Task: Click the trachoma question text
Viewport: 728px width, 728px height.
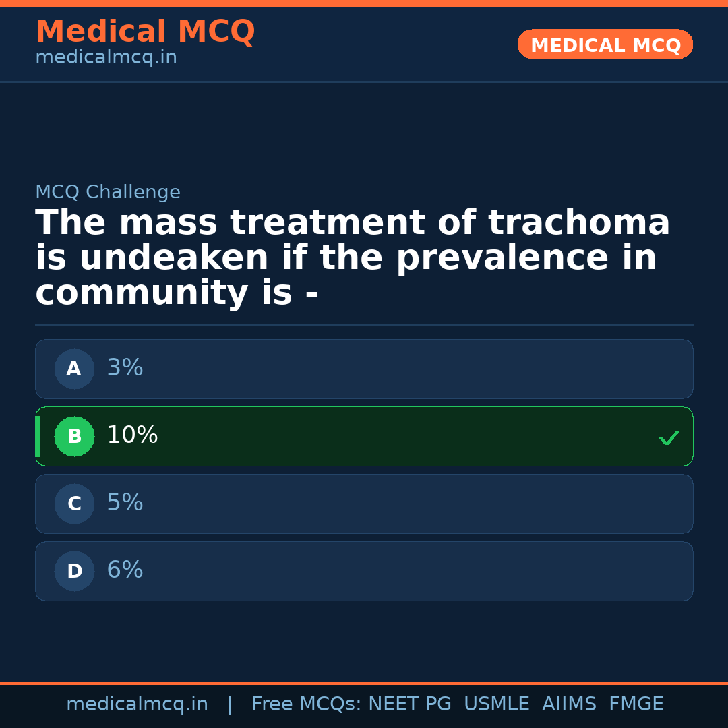Action: [x=352, y=258]
